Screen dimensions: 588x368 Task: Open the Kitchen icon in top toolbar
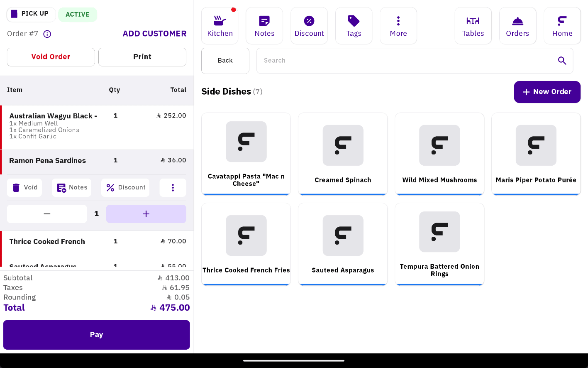click(x=220, y=26)
